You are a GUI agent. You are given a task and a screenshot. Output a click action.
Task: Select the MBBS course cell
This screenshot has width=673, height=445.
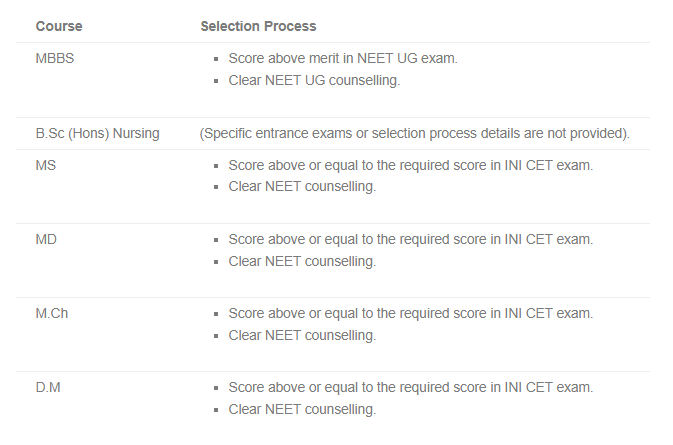(x=55, y=58)
